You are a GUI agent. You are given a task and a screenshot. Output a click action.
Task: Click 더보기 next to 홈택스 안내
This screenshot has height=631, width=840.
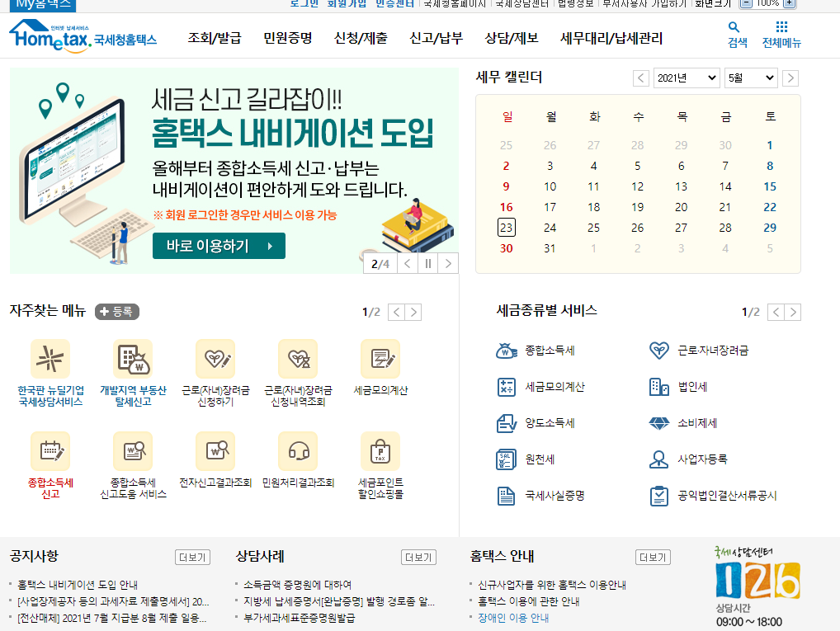(653, 557)
